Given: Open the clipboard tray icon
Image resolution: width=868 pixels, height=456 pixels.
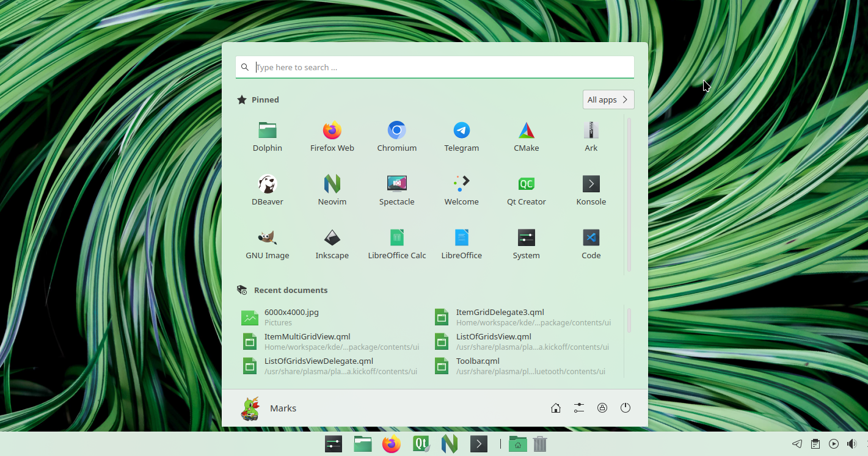Looking at the screenshot, I should click(x=815, y=444).
